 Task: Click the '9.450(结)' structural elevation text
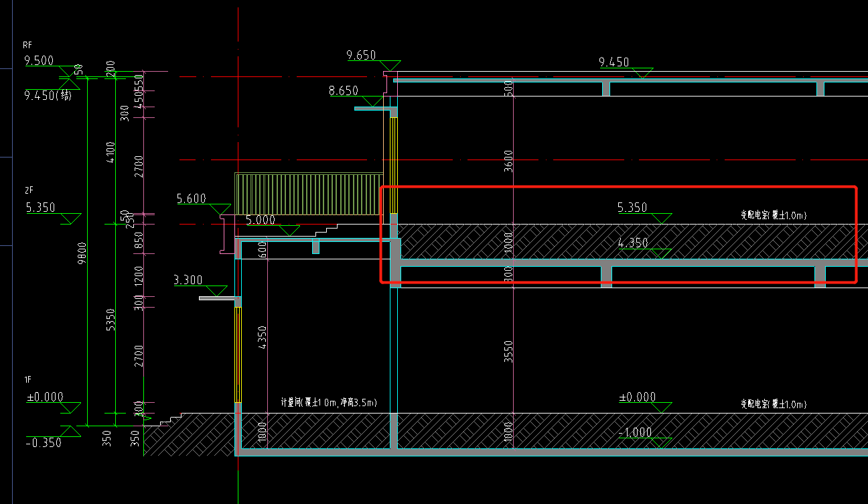click(48, 95)
